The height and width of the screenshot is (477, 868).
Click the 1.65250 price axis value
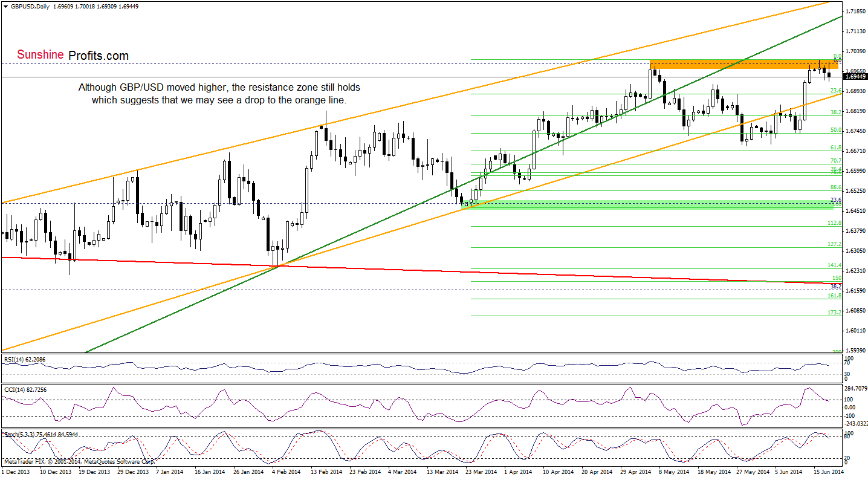[x=857, y=190]
